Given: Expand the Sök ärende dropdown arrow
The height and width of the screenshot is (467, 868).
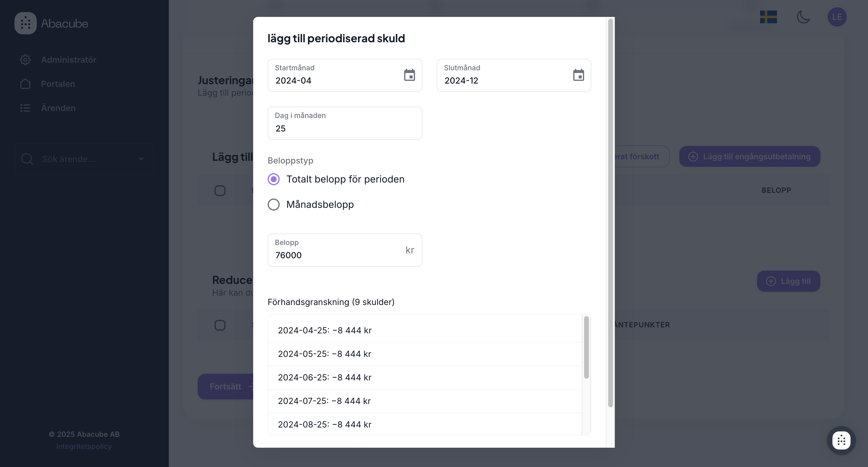Looking at the screenshot, I should [x=141, y=159].
